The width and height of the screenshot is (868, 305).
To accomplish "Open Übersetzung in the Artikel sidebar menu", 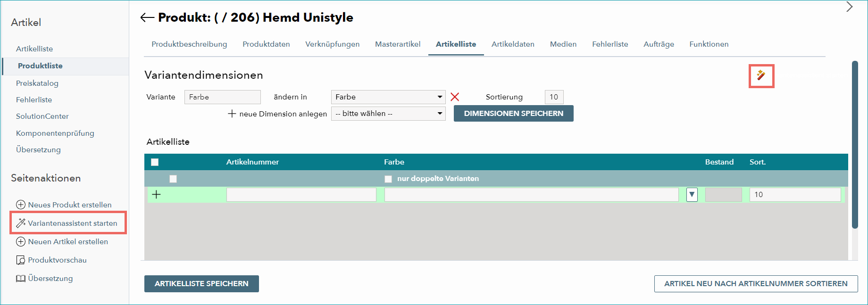I will 38,150.
